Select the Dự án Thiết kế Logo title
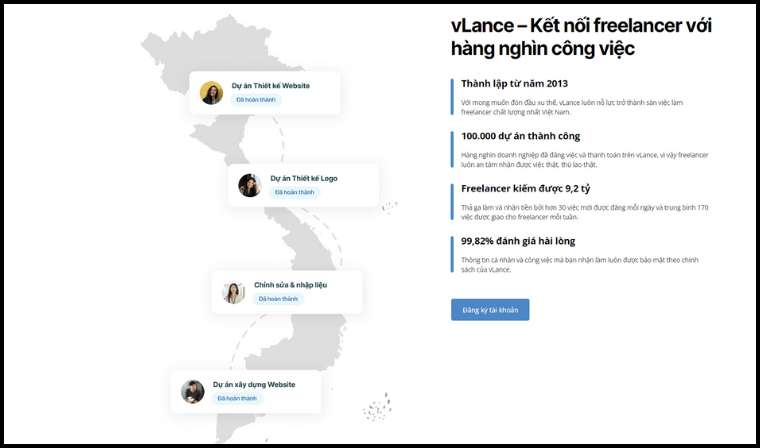 click(x=304, y=178)
